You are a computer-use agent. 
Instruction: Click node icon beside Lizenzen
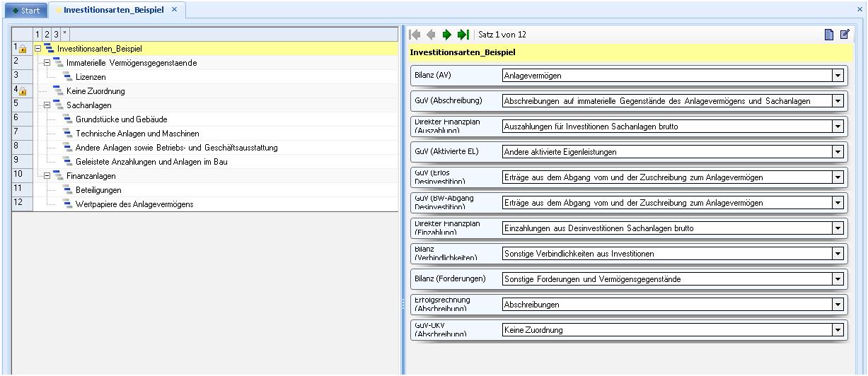tap(67, 77)
